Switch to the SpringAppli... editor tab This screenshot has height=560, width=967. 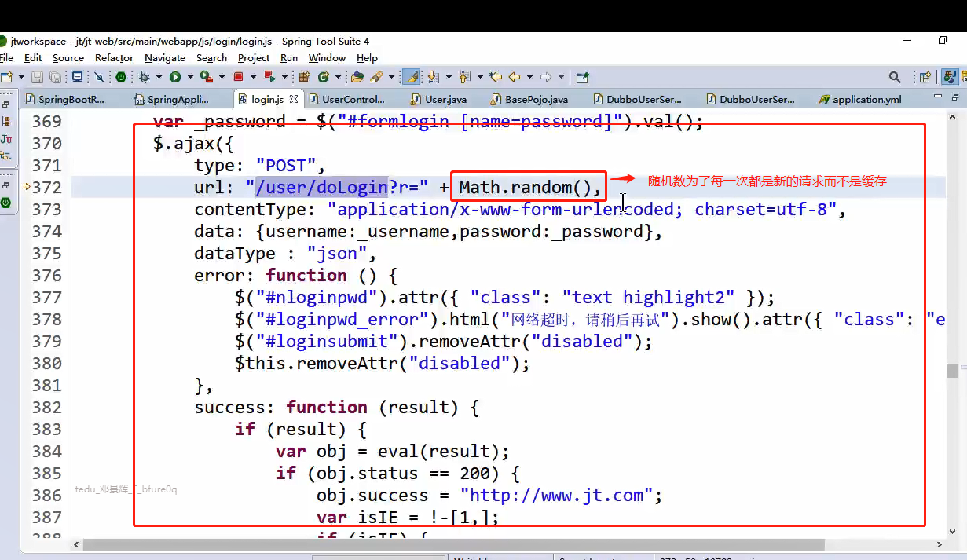pos(171,100)
